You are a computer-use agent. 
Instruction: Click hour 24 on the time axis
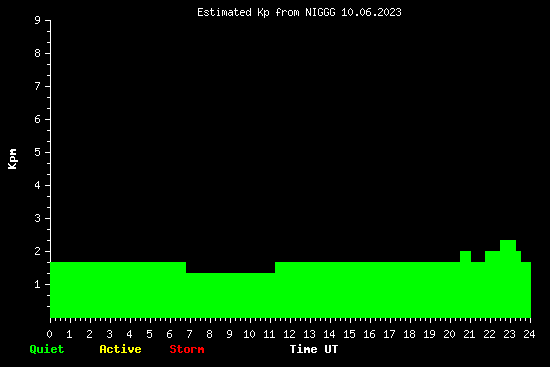[529, 334]
